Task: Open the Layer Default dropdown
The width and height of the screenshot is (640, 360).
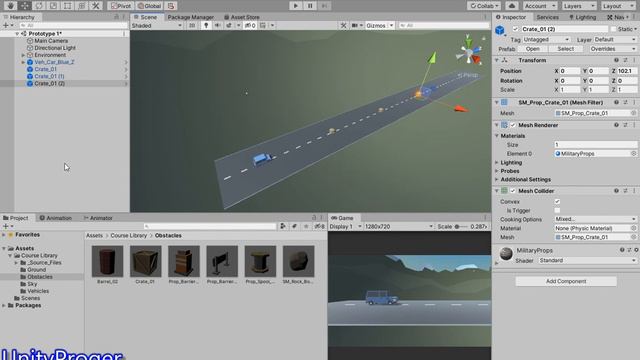Action: 615,40
